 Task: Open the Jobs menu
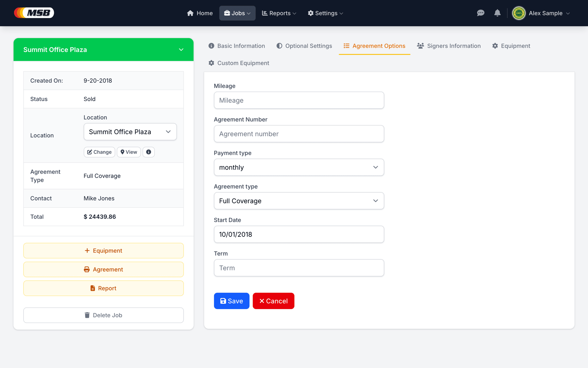click(x=237, y=13)
